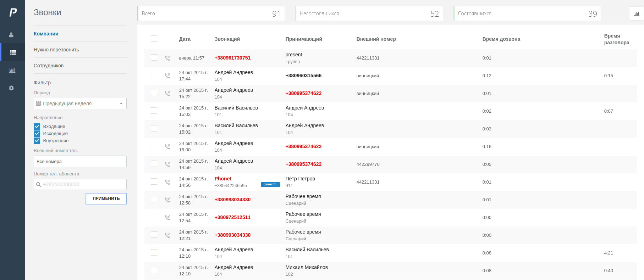The image size is (644, 280).
Task: Click the Всего 91 summary card
Action: 211,13
